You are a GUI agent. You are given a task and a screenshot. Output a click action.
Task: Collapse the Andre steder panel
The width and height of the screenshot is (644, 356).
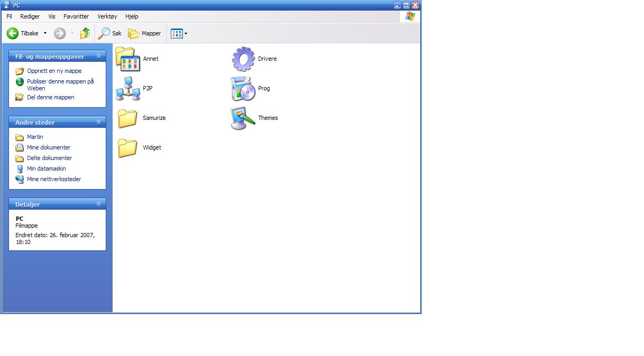click(98, 122)
